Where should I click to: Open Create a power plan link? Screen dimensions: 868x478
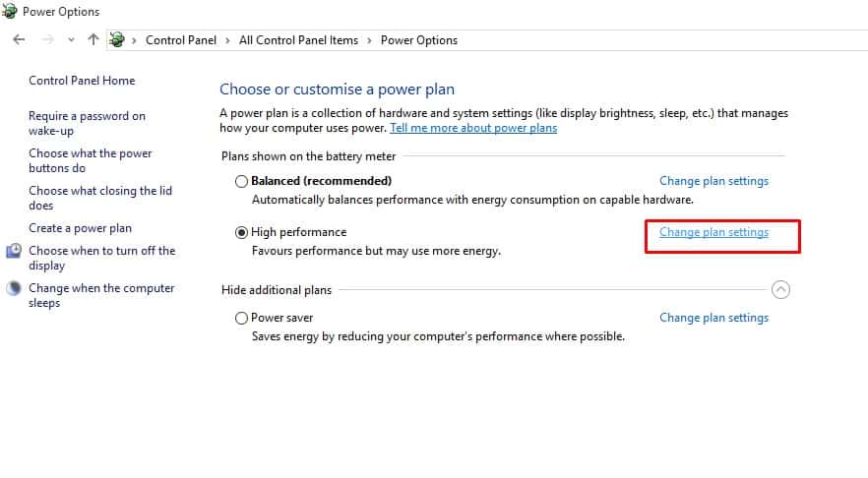(81, 228)
